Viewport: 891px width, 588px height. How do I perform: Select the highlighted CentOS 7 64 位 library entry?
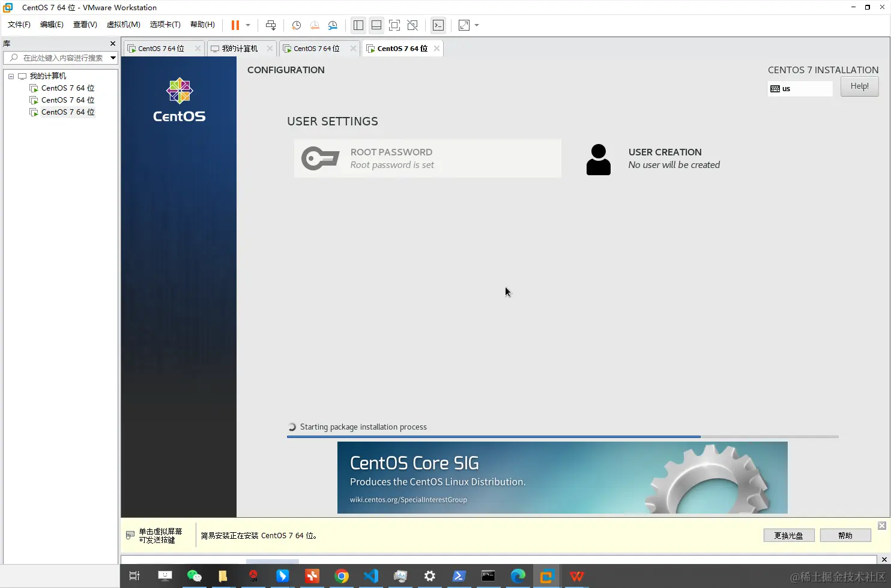point(68,112)
